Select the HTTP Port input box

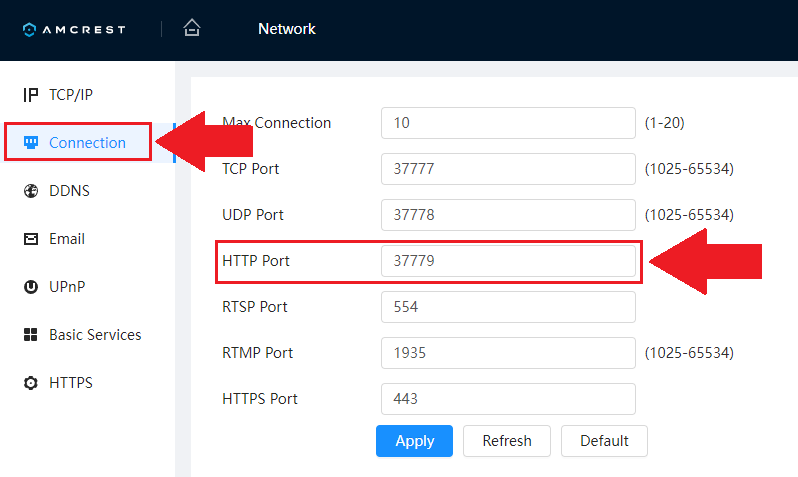click(x=508, y=261)
